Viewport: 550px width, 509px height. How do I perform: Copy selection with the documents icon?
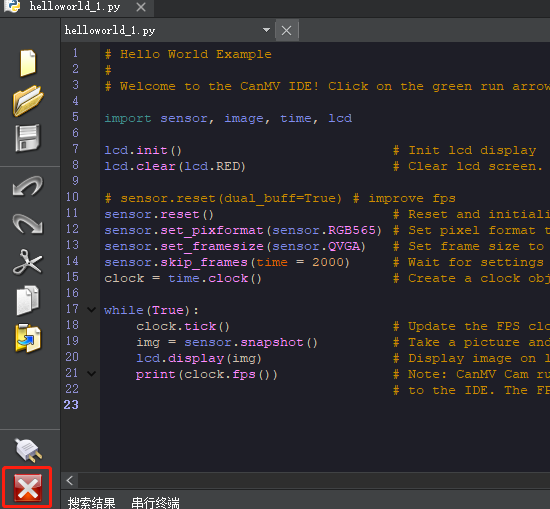coord(28,300)
